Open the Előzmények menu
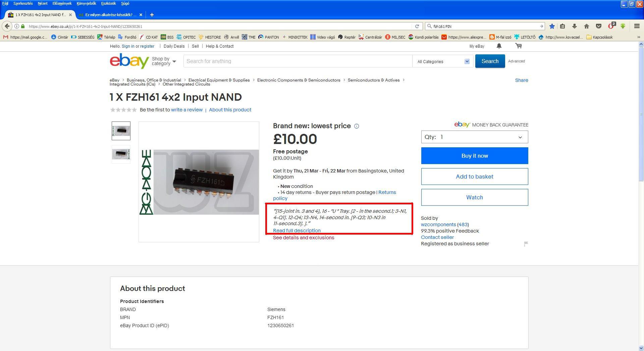 tap(62, 3)
